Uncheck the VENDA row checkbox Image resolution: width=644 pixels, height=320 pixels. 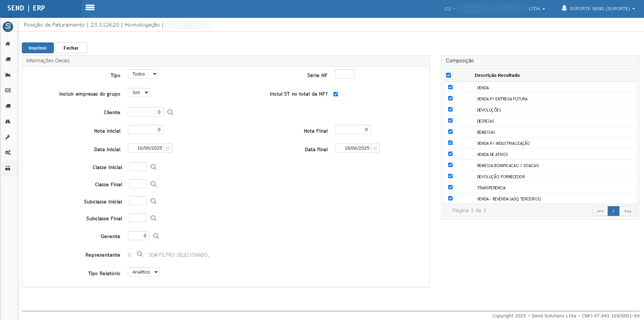click(450, 87)
